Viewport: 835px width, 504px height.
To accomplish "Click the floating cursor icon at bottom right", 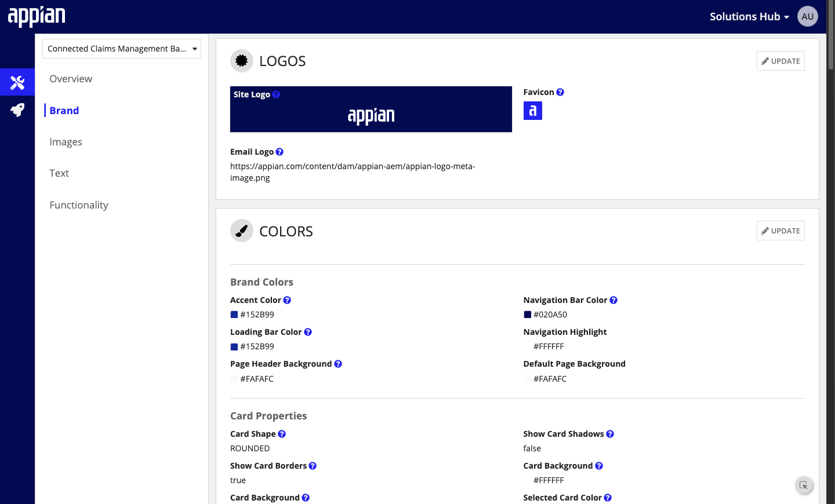I will (804, 485).
